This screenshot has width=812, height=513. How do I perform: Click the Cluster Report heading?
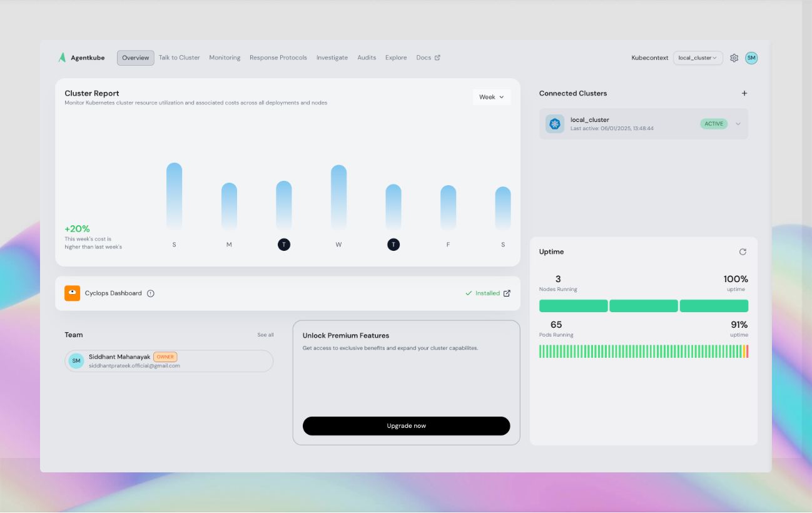point(92,93)
